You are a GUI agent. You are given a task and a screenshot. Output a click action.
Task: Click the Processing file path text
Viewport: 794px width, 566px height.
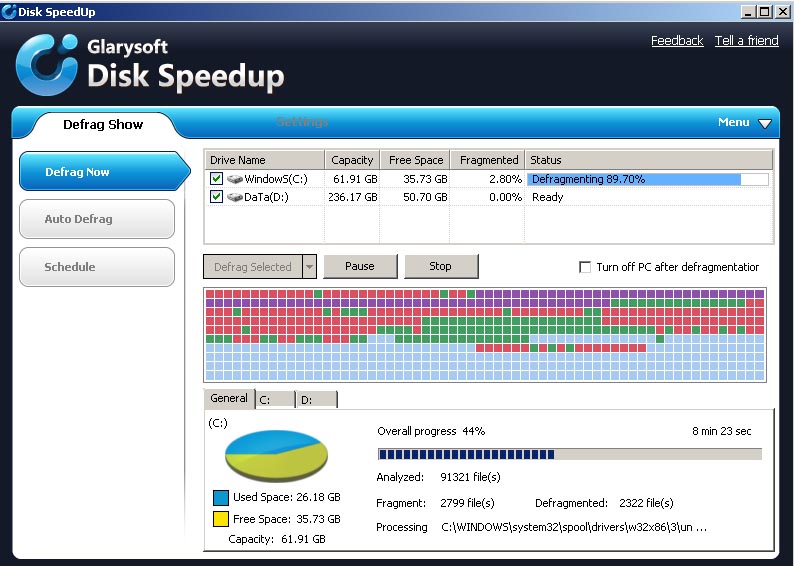[x=574, y=527]
